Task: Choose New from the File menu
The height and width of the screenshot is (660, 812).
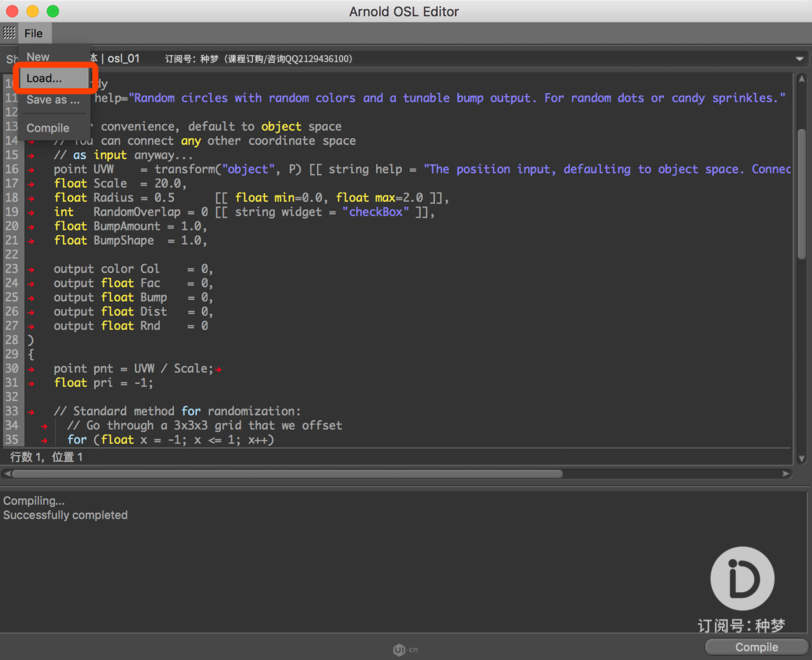Action: pos(38,57)
